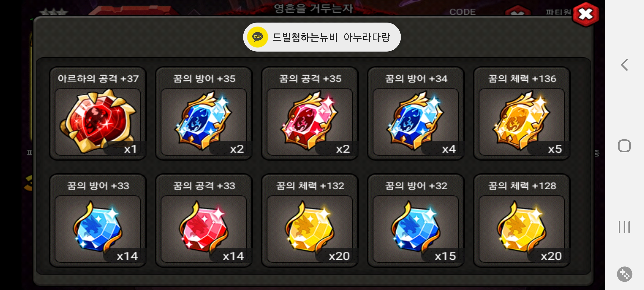
Task: Open the 드빌첨하는뉴비 player name banner
Action: tap(322, 37)
